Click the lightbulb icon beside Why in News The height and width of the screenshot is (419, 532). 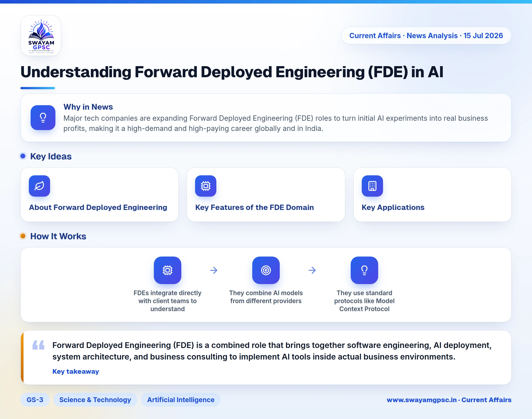coord(43,117)
